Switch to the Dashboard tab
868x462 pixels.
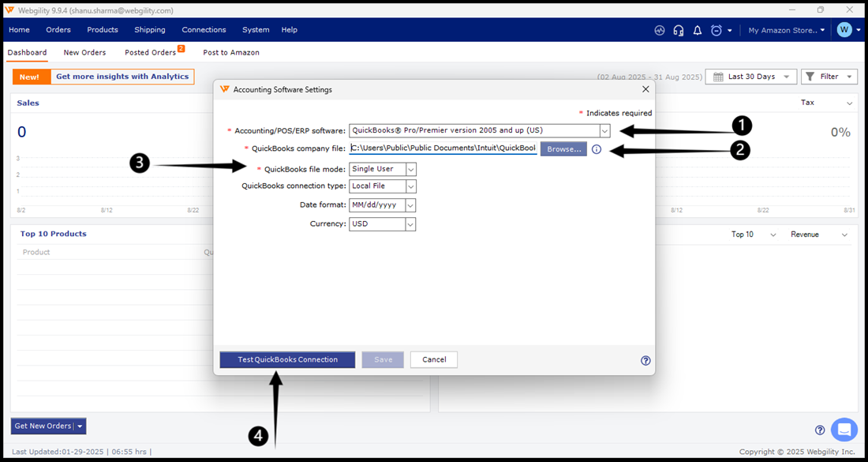[x=27, y=53]
